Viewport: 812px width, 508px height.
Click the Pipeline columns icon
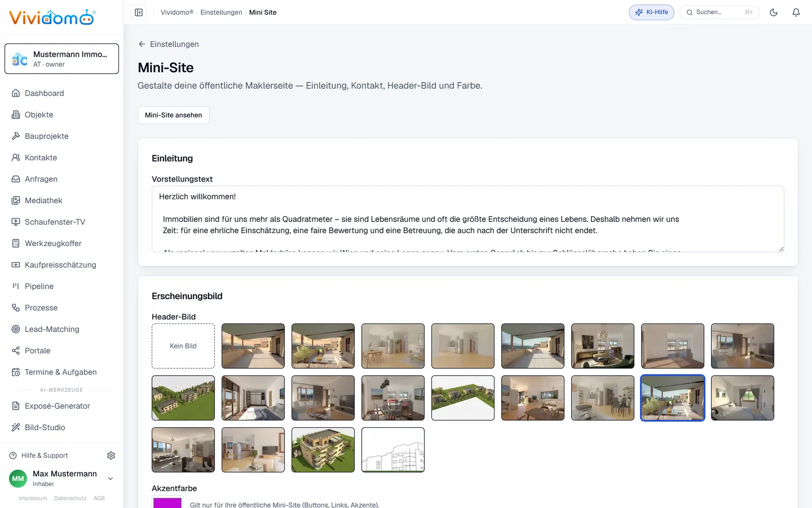(x=16, y=286)
